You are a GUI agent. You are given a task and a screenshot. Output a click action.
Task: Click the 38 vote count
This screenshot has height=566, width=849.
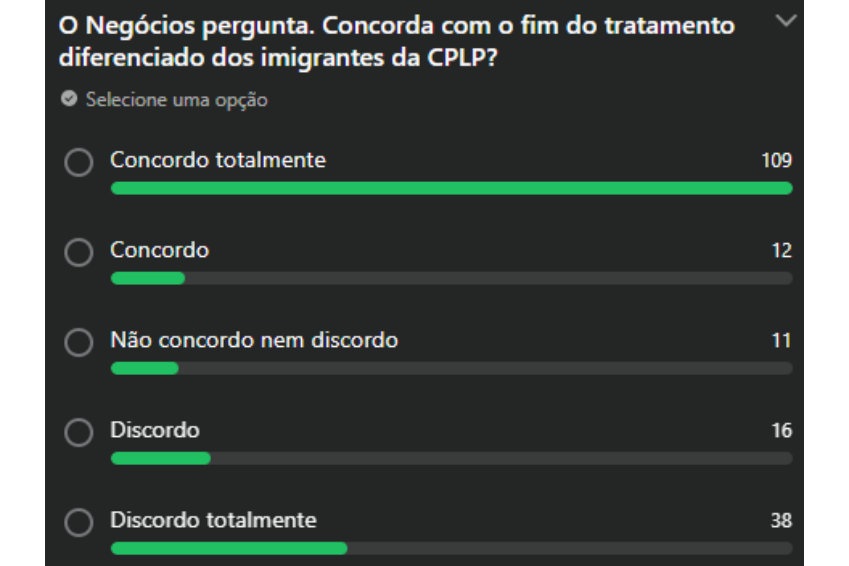pos(781,521)
